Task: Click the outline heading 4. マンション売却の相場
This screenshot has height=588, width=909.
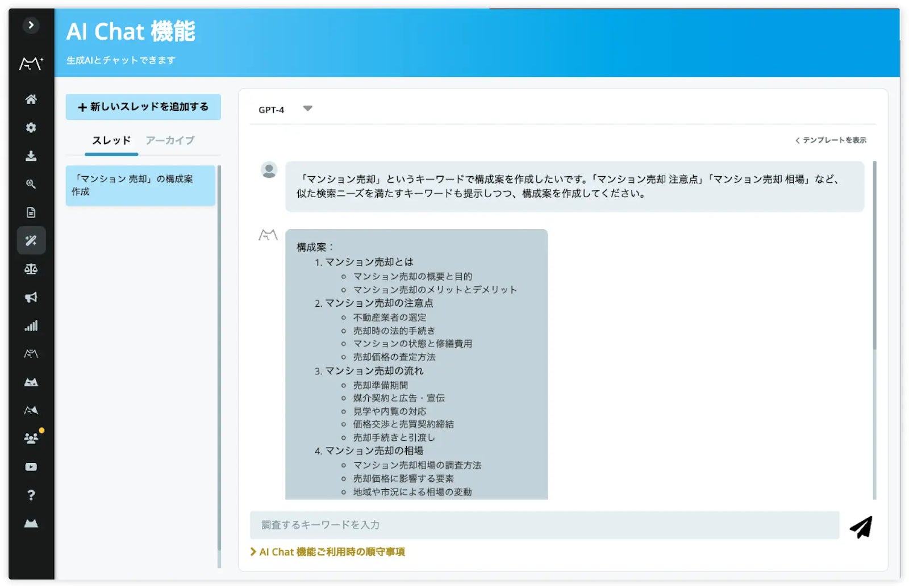Action: [x=369, y=451]
